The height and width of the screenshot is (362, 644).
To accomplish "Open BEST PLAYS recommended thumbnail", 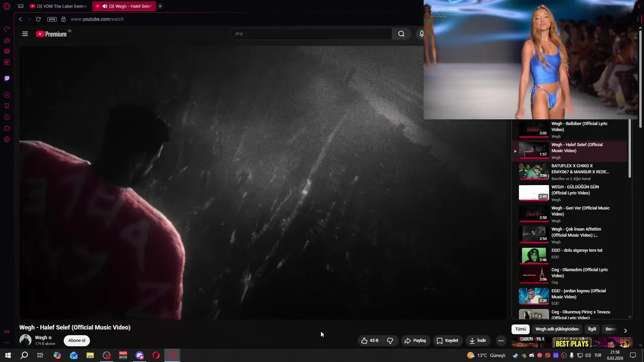I will click(572, 343).
